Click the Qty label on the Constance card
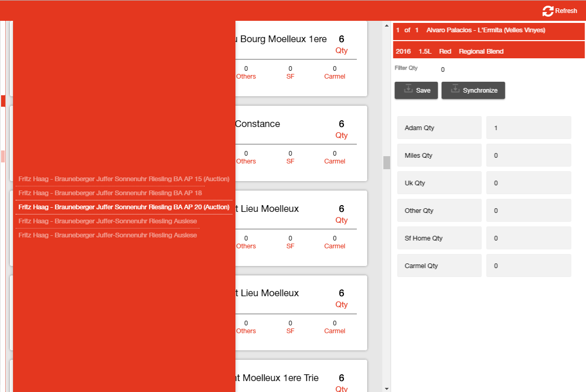Image resolution: width=586 pixels, height=392 pixels. pyautogui.click(x=341, y=135)
